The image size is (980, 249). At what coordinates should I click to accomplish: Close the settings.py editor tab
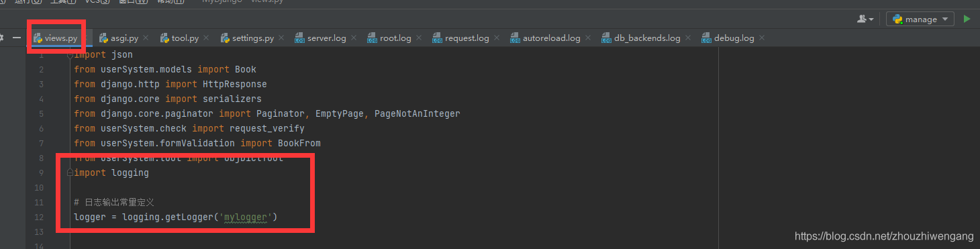(281, 38)
